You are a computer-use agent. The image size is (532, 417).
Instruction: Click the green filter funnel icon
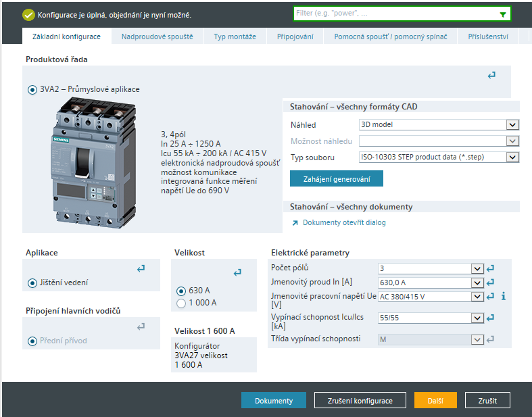tap(503, 14)
